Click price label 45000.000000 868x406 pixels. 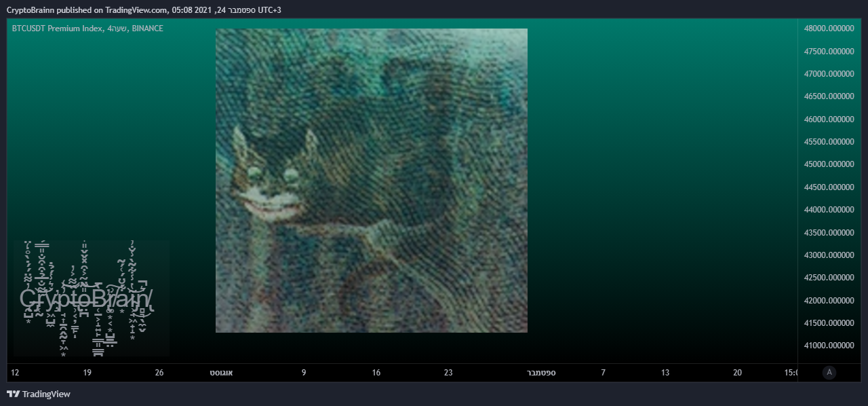(x=829, y=164)
